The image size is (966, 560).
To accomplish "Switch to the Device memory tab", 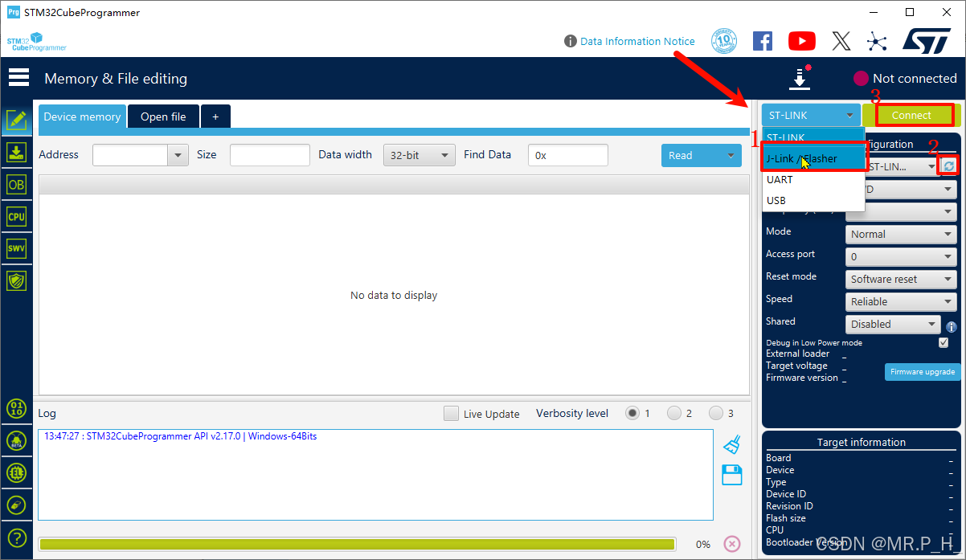I will pos(82,116).
